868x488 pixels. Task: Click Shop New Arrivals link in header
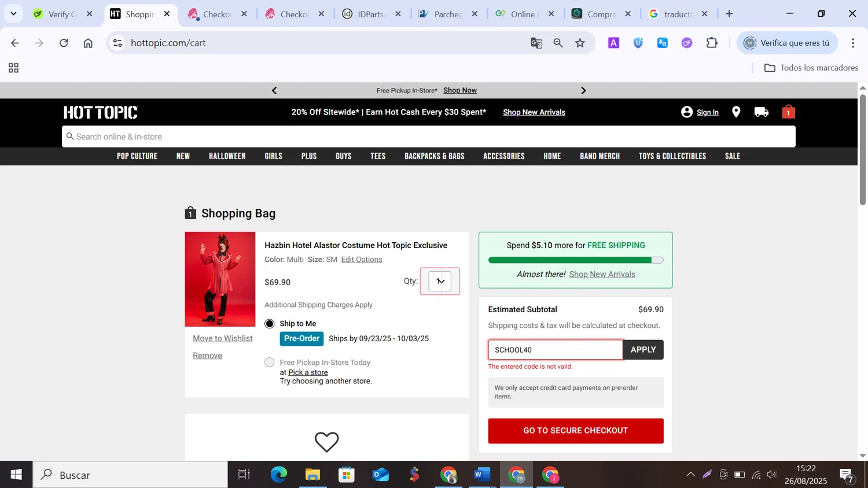(x=534, y=112)
